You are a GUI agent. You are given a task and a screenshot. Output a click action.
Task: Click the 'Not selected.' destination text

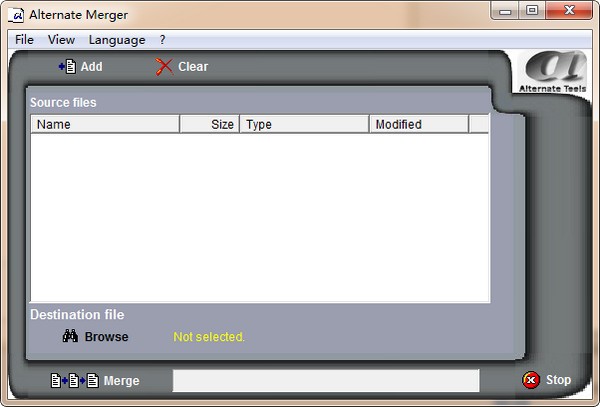209,337
